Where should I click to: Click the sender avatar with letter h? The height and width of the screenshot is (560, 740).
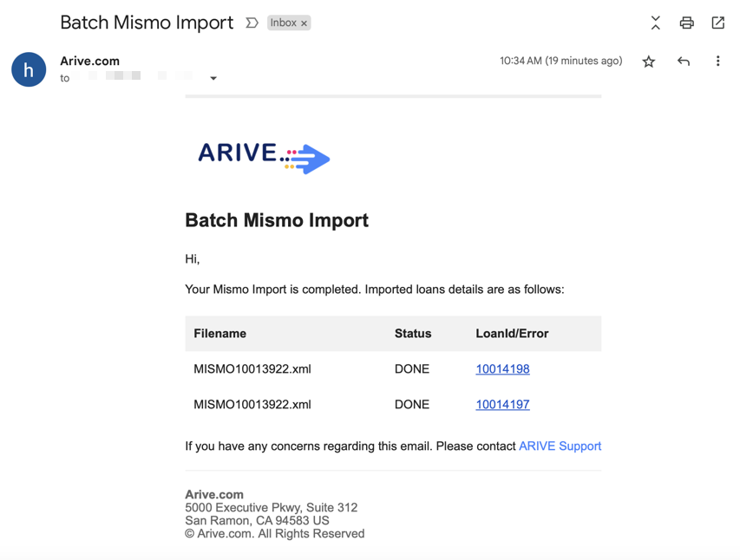29,70
